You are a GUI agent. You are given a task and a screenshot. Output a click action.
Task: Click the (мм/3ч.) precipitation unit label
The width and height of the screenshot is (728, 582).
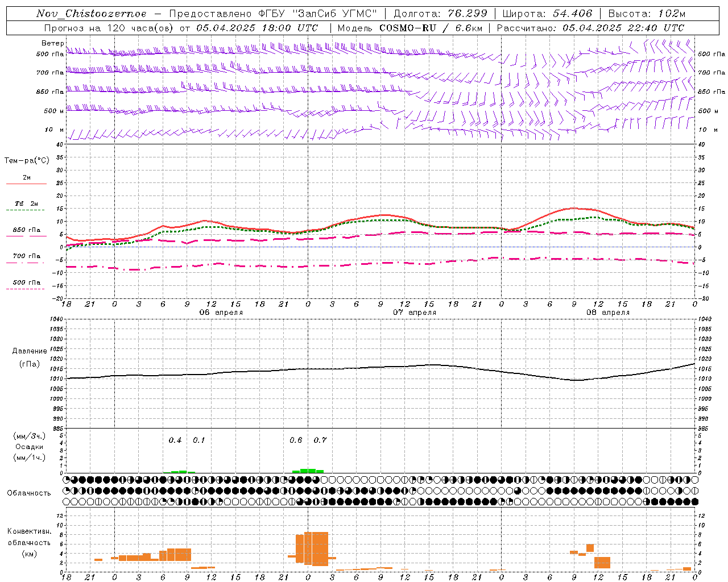click(x=30, y=436)
